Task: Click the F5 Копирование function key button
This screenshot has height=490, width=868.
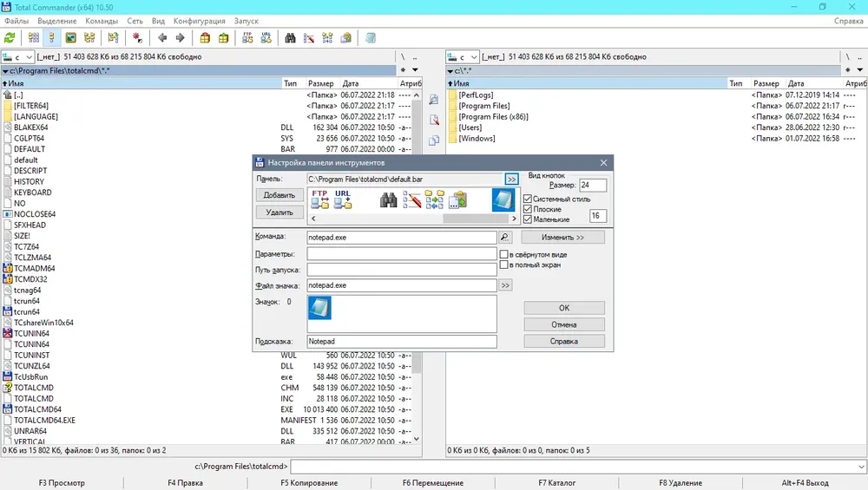Action: [309, 483]
